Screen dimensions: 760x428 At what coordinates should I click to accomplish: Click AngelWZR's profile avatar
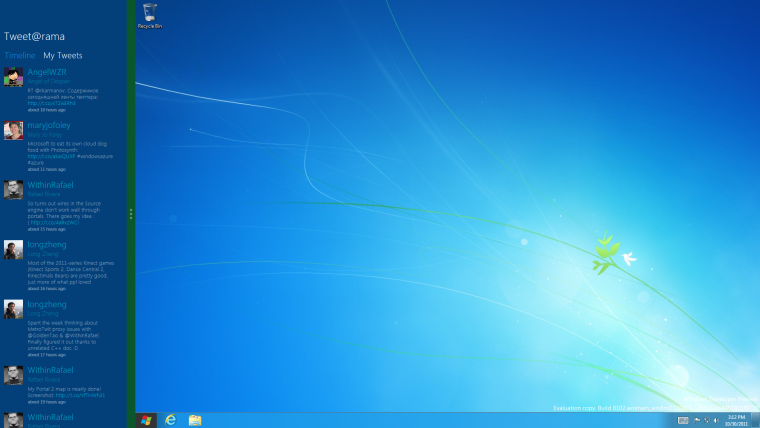click(x=13, y=77)
